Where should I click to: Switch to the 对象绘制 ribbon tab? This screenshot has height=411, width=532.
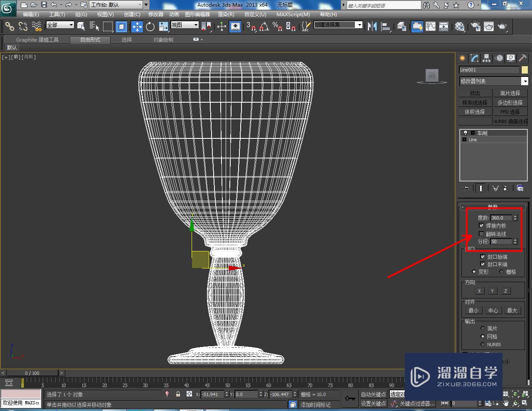coord(163,40)
